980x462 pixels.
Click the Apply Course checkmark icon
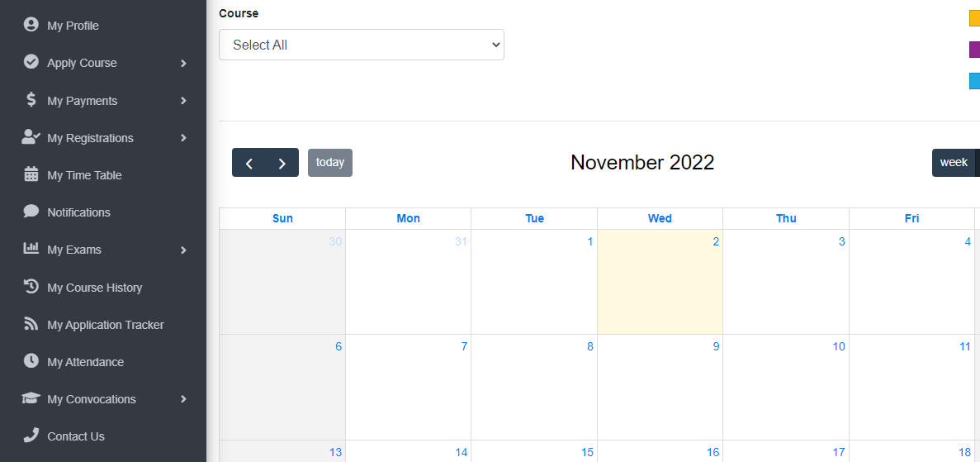coord(31,62)
